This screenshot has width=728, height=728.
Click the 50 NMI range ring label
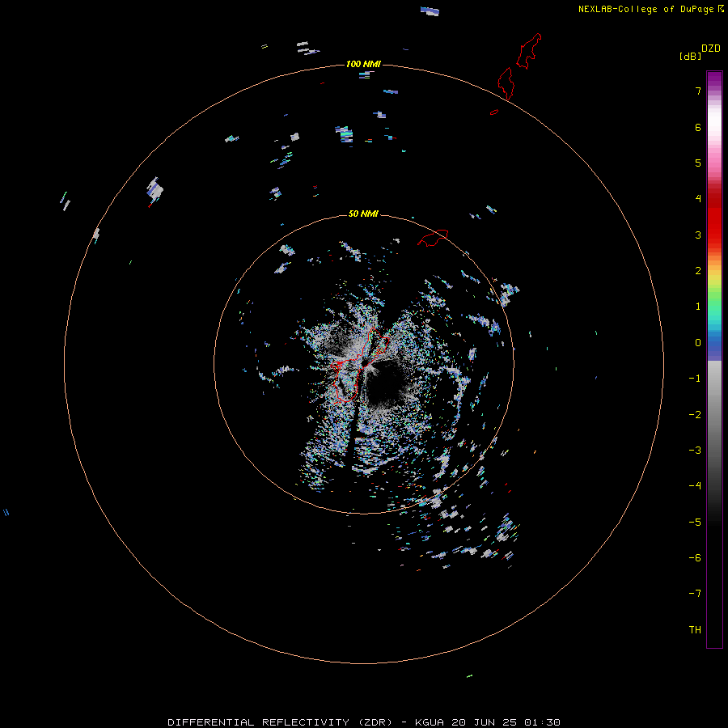pos(363,214)
